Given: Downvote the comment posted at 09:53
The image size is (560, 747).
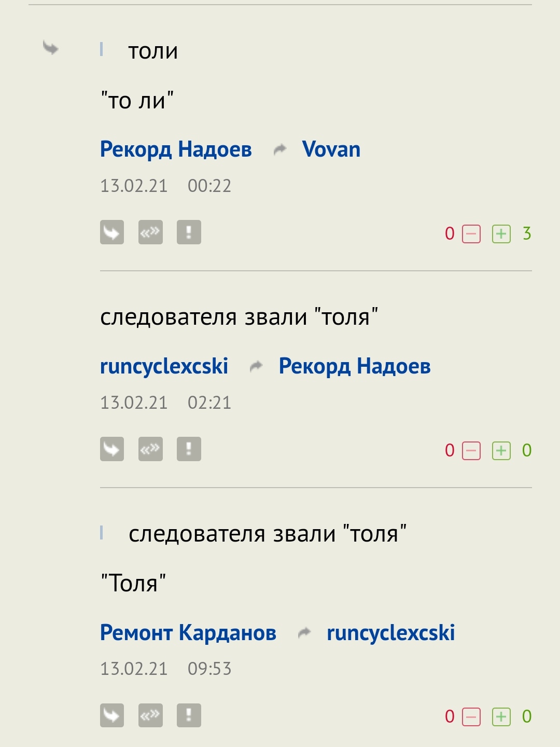Looking at the screenshot, I should coord(471,717).
